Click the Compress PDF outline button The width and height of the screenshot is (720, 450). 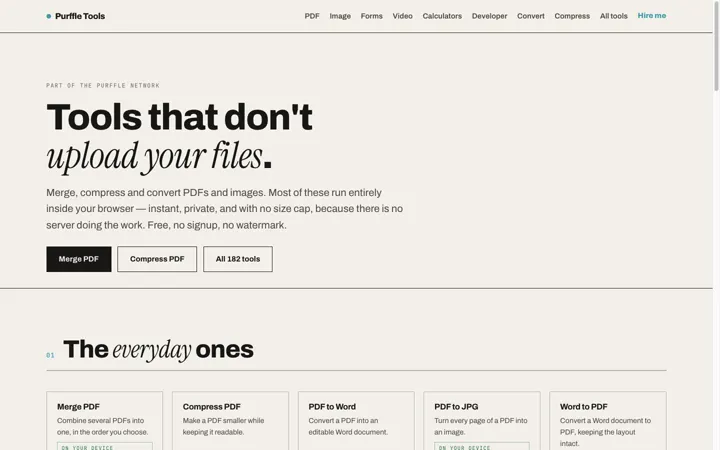coord(157,259)
